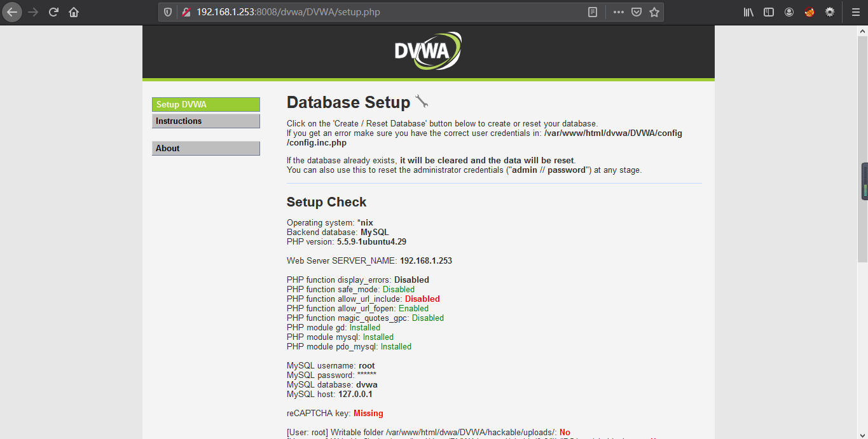Screen dimensions: 868x439
Task: Open the Firefox Account panel
Action: (789, 11)
